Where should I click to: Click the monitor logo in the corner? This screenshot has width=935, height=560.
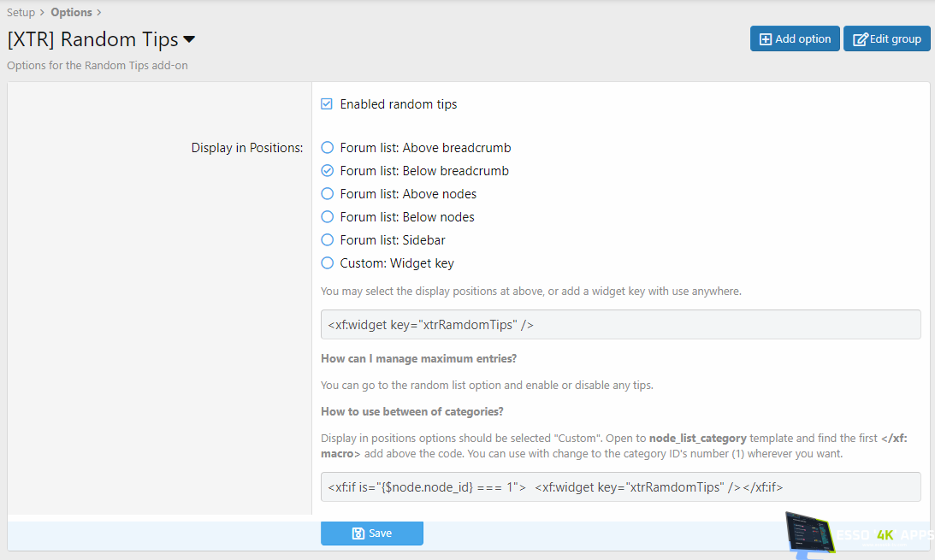coord(808,534)
